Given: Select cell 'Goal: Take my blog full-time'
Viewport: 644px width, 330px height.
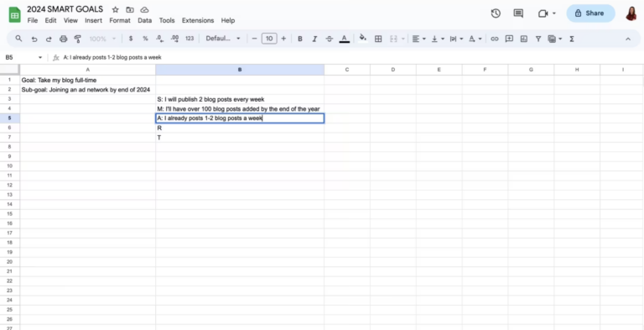Looking at the screenshot, I should tap(87, 80).
